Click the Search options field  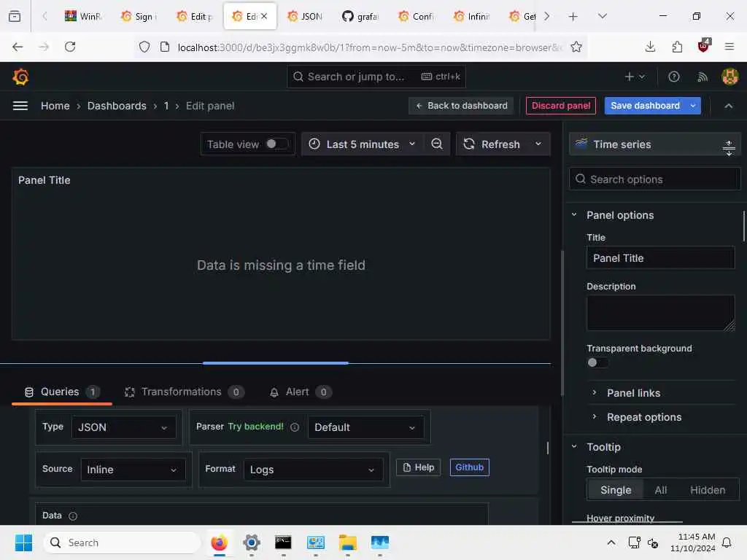click(654, 179)
